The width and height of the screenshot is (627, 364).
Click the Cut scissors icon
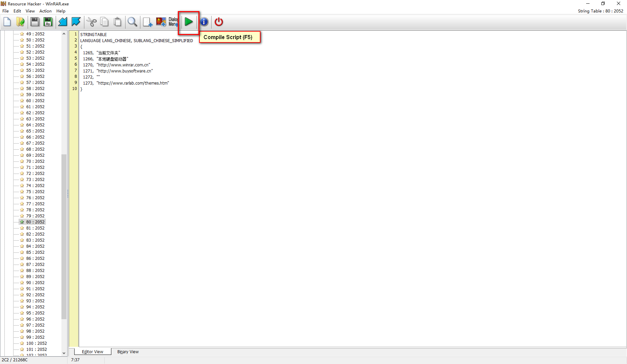pyautogui.click(x=91, y=22)
